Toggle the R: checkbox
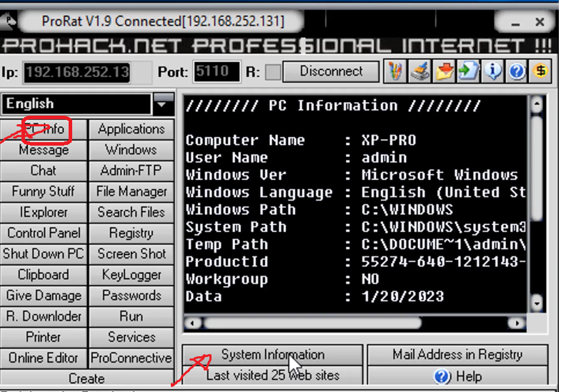The height and width of the screenshot is (392, 561). 273,72
